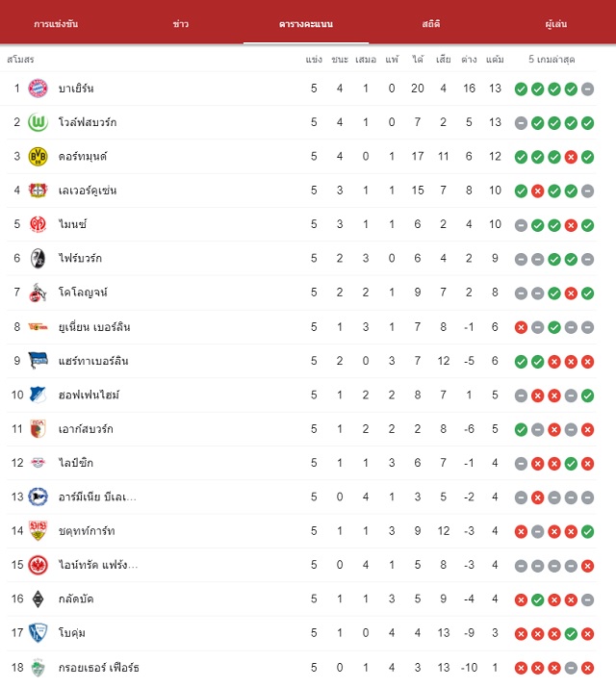Click the 5 เกมล่าสุด column header
This screenshot has height=688, width=616.
tap(552, 60)
